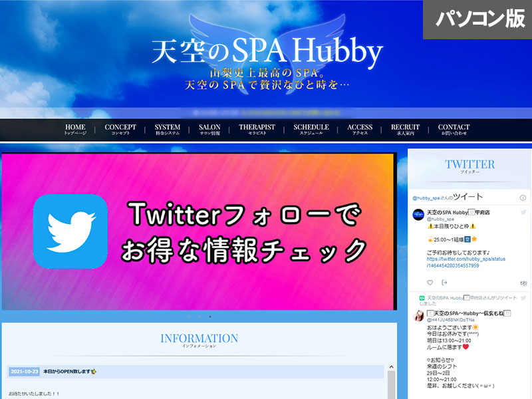Select THERAPIST in navigation bar
The height and width of the screenshot is (399, 532).
click(x=257, y=130)
